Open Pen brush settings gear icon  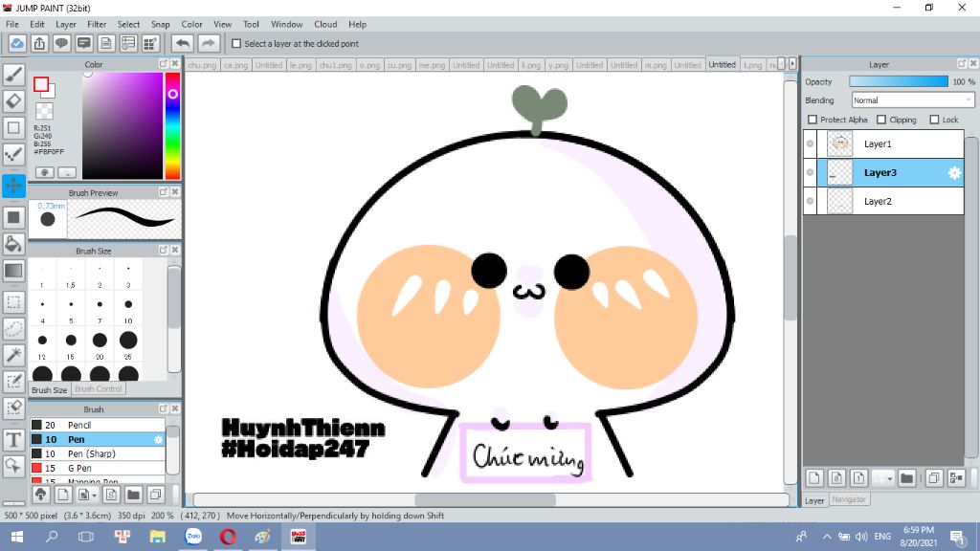pos(158,440)
